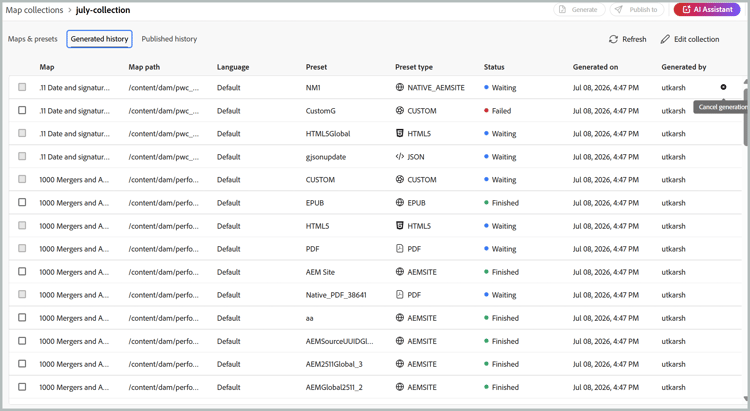Click 'AEM2511Global_3' preset cell
The image size is (750, 411).
(334, 364)
